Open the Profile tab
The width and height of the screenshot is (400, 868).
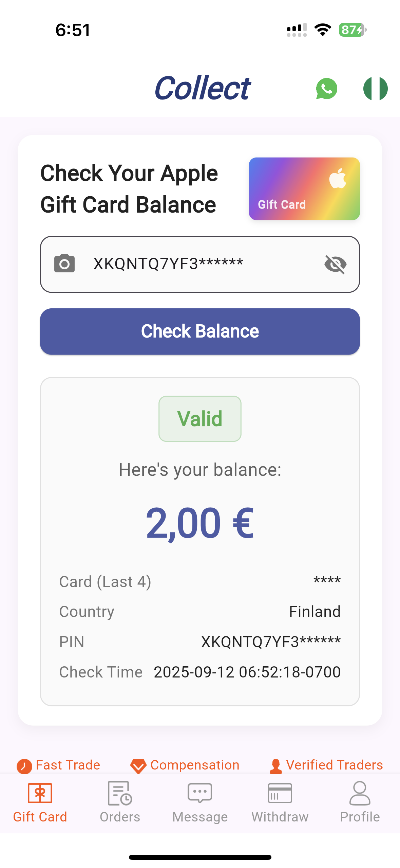(x=360, y=803)
